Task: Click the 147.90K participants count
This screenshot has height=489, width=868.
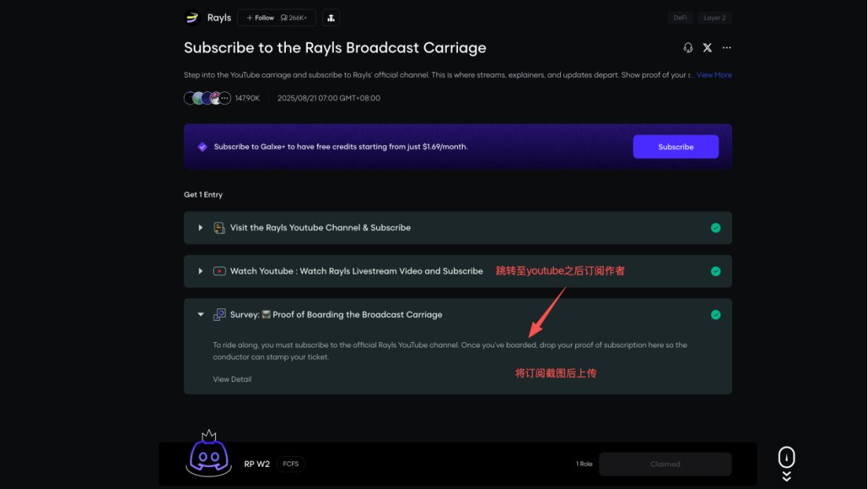Action: [247, 98]
